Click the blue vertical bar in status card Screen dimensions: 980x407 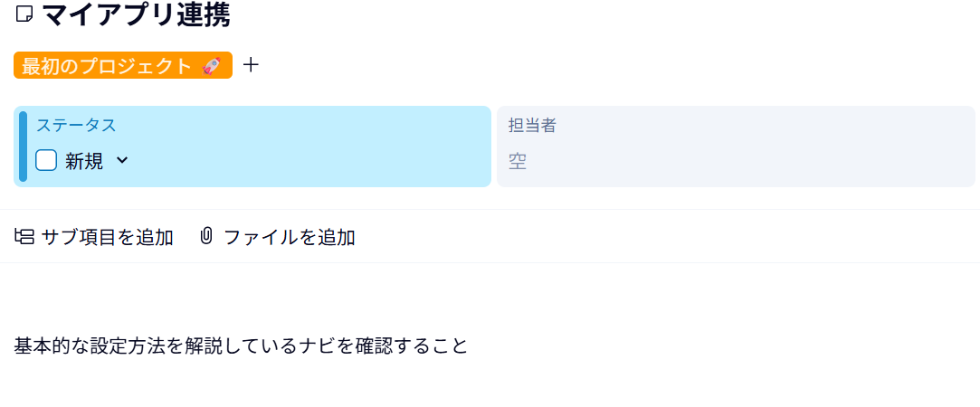[23, 147]
